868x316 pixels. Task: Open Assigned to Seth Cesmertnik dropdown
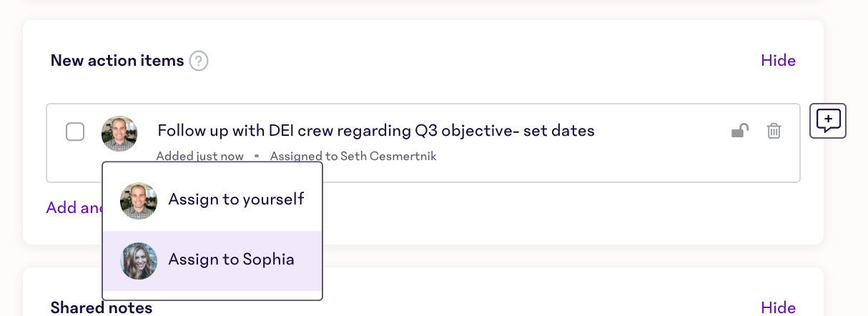tap(353, 156)
